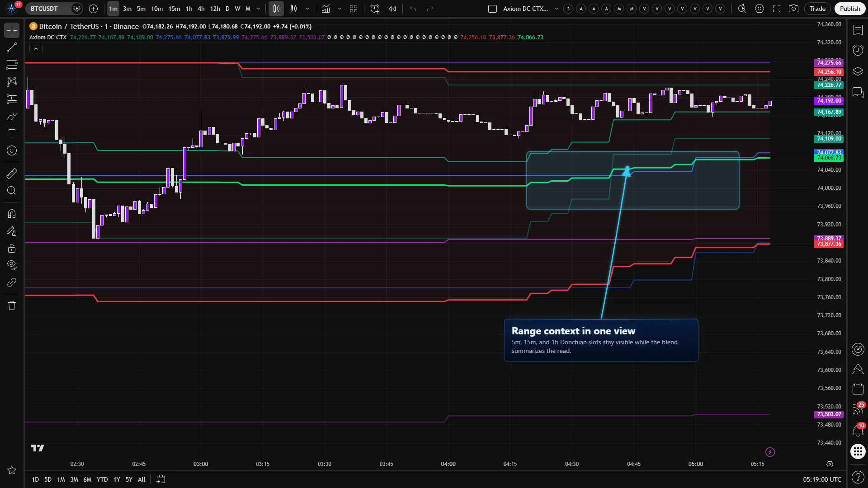Viewport: 868px width, 488px height.
Task: Take a chart snapshot with camera icon
Action: (793, 9)
